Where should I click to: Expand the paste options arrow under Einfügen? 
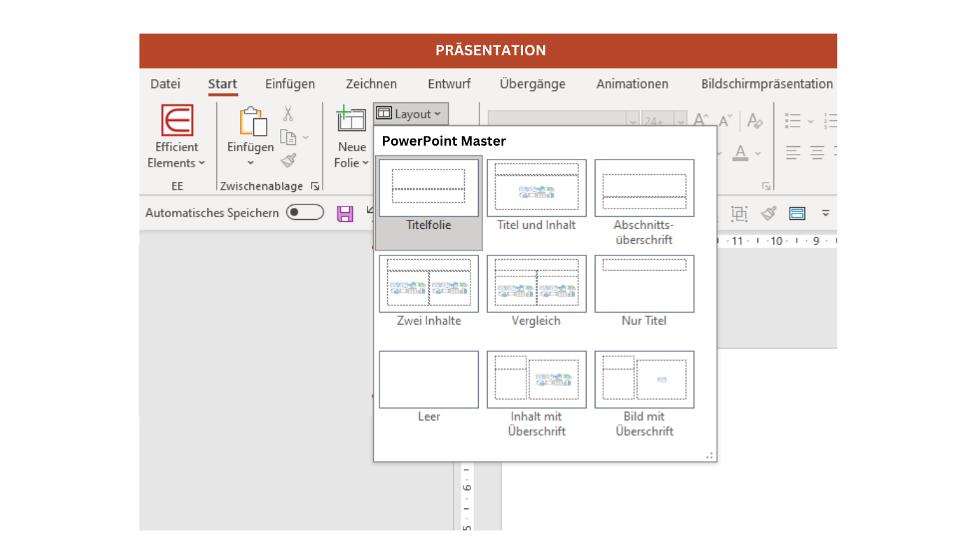click(x=251, y=163)
